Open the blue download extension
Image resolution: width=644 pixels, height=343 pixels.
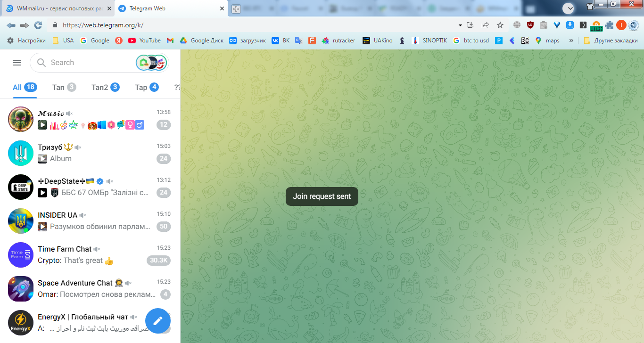click(x=570, y=25)
